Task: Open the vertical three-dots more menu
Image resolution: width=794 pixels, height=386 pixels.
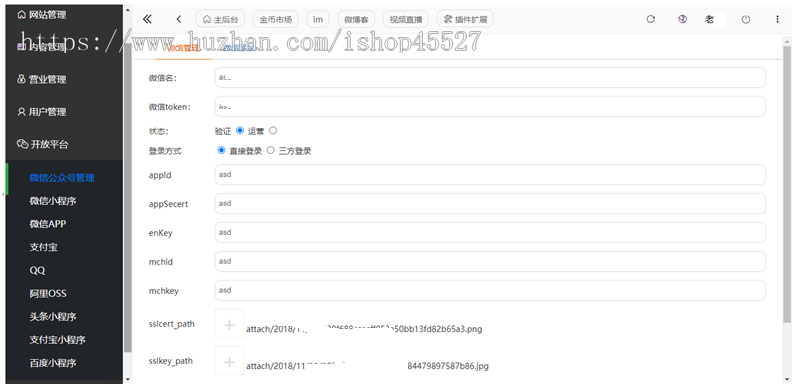Action: (777, 19)
